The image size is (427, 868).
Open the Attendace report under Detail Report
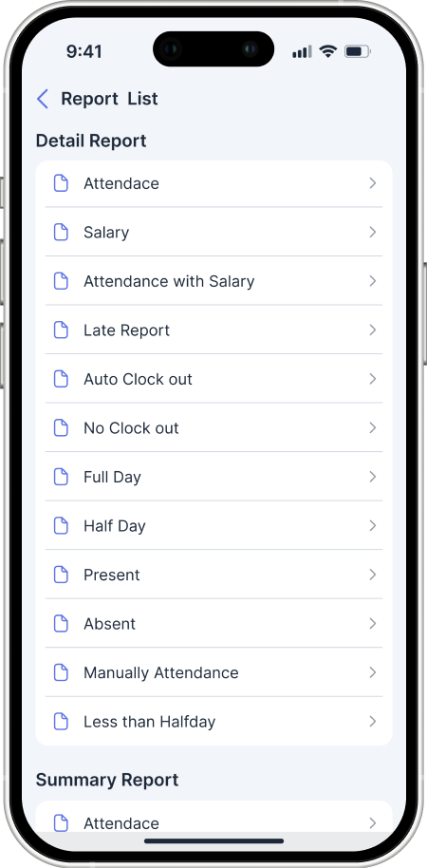pyautogui.click(x=213, y=183)
